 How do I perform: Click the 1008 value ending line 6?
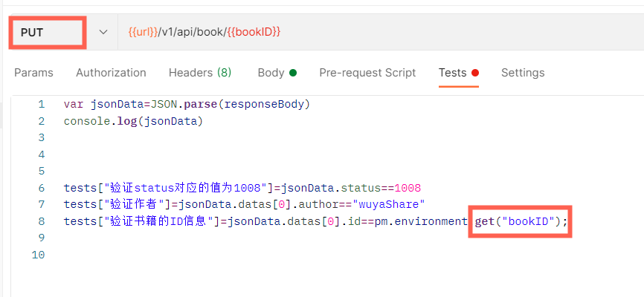[x=408, y=188]
